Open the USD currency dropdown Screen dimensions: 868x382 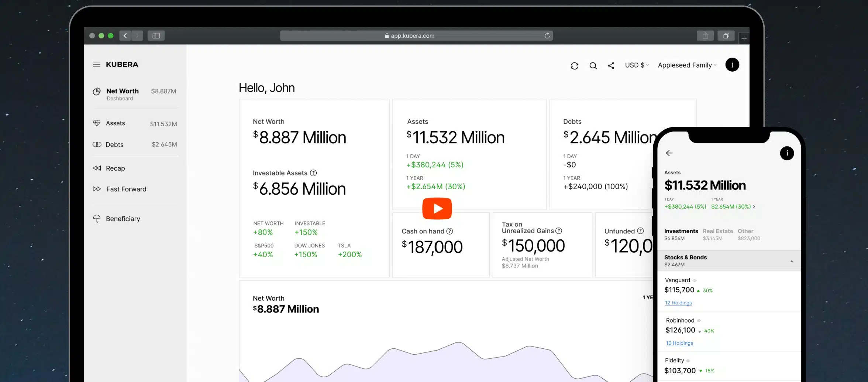pos(637,65)
